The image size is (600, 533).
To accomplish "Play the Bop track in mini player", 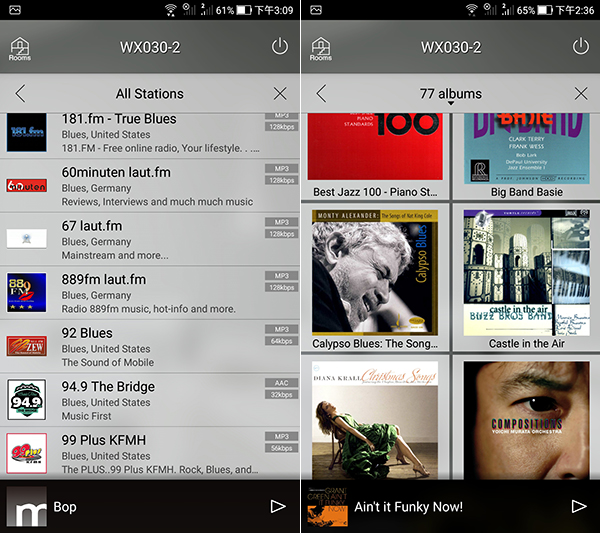I will 278,506.
